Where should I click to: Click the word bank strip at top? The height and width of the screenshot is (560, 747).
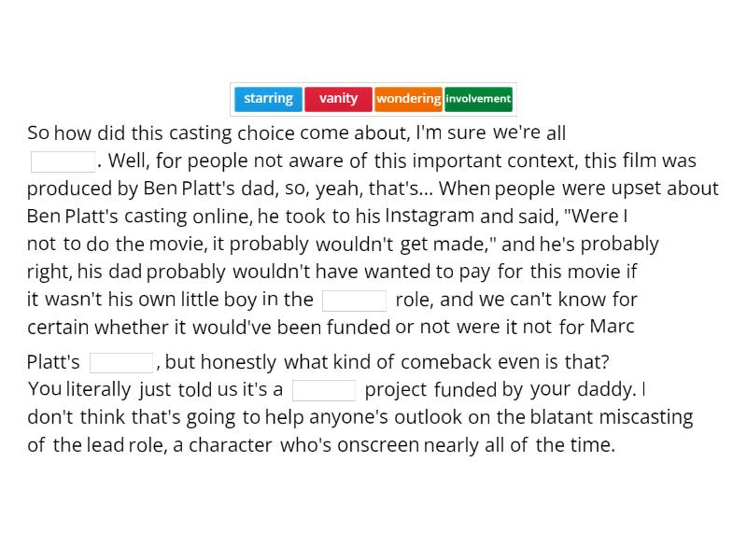373,98
